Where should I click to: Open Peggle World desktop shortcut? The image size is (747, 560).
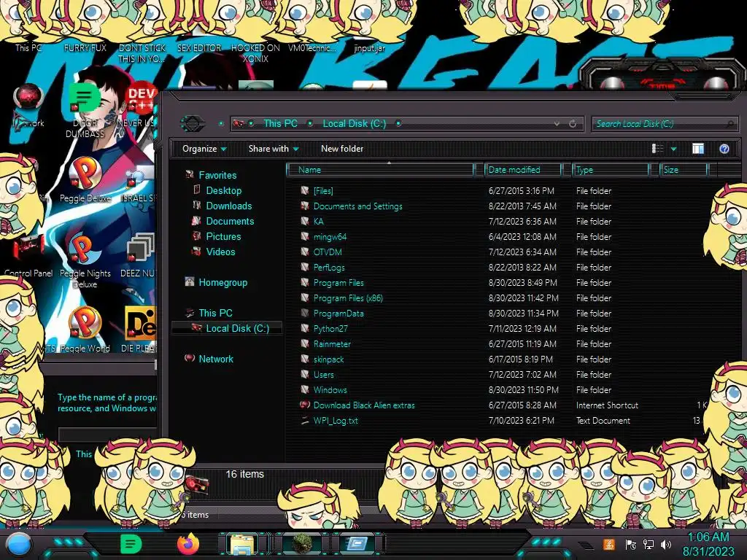85,330
